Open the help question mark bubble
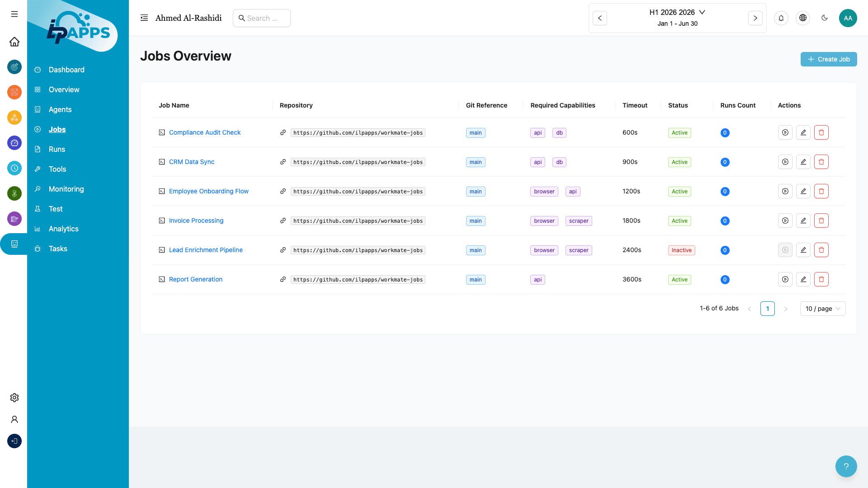 click(x=846, y=466)
